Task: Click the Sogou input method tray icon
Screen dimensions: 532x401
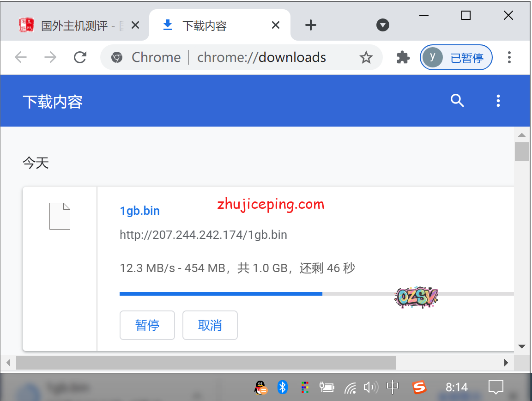Action: (419, 387)
